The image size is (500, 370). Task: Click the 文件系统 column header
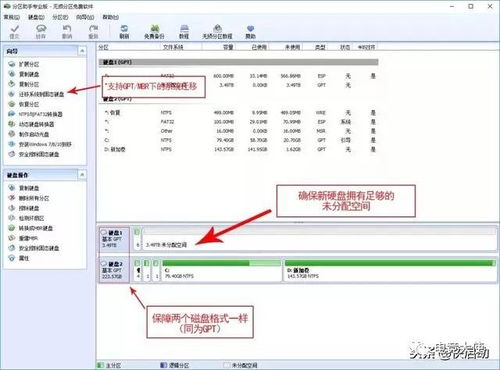pos(173,47)
